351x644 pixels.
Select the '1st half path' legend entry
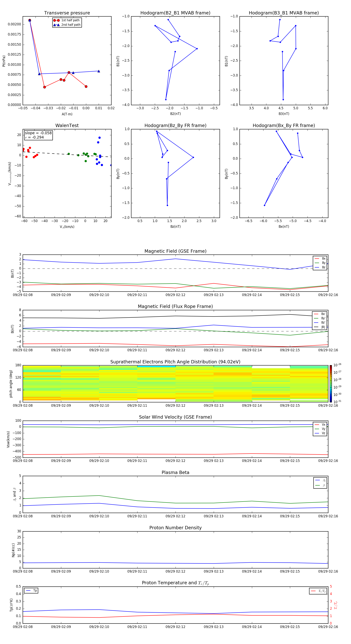coord(67,20)
